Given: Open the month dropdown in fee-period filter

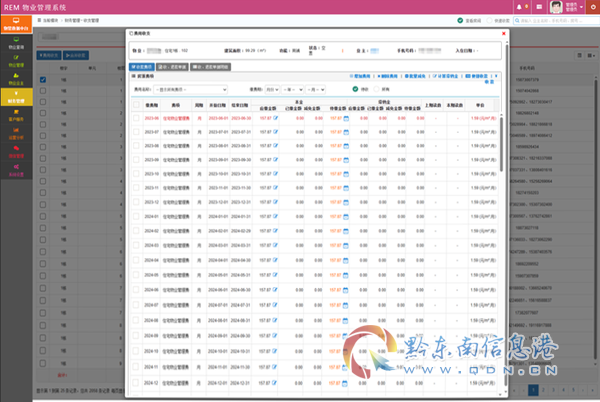Looking at the screenshot, I should point(315,90).
